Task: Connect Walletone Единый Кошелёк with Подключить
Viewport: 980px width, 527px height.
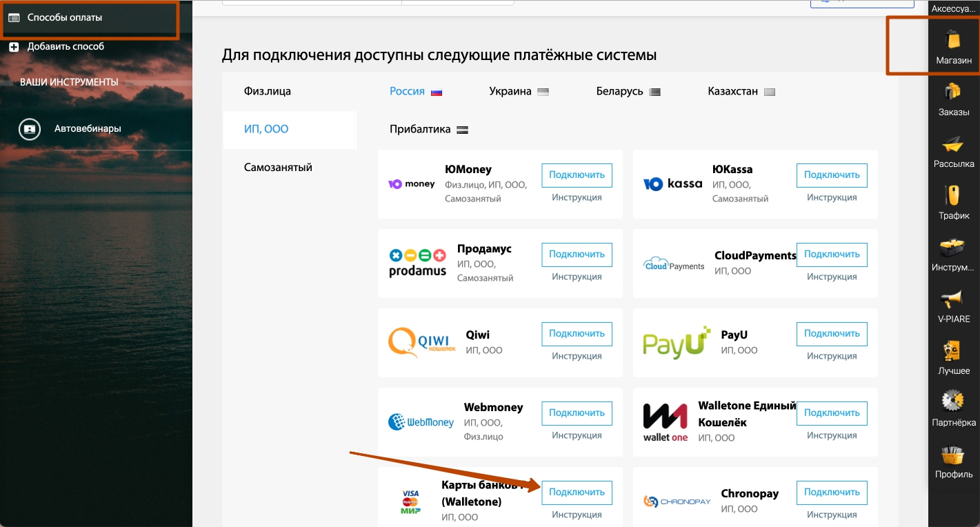Action: pyautogui.click(x=832, y=413)
